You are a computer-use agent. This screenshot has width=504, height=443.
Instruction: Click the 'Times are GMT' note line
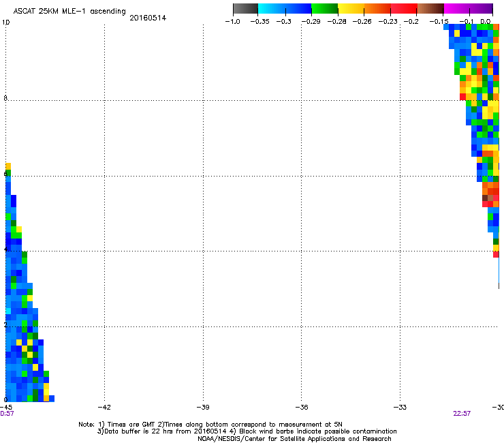210,425
